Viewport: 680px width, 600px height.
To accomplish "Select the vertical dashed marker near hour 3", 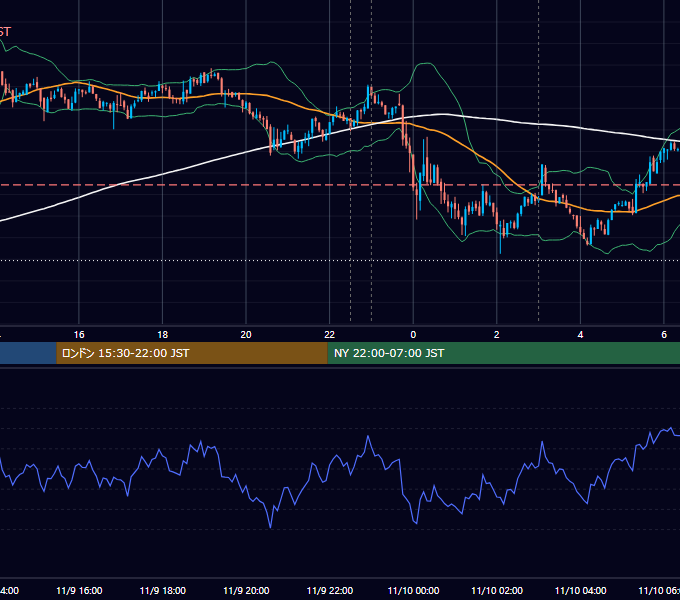I will [539, 160].
